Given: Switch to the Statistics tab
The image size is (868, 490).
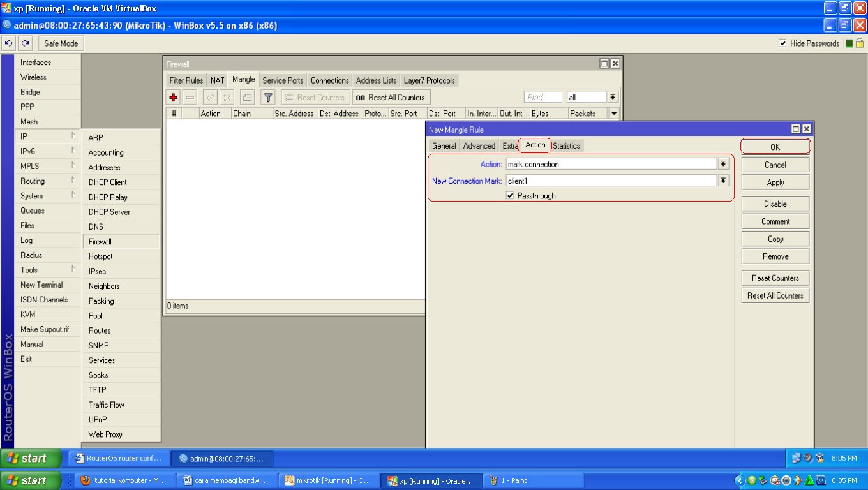Looking at the screenshot, I should click(566, 146).
